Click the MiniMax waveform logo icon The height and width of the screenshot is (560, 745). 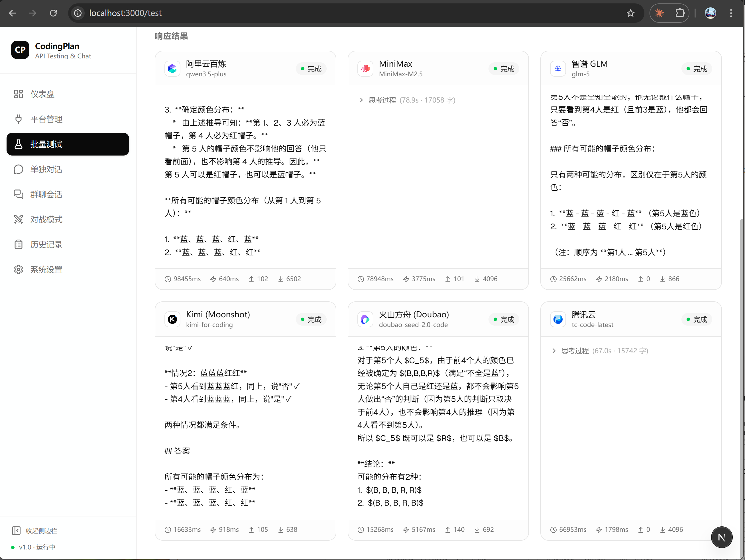point(365,69)
